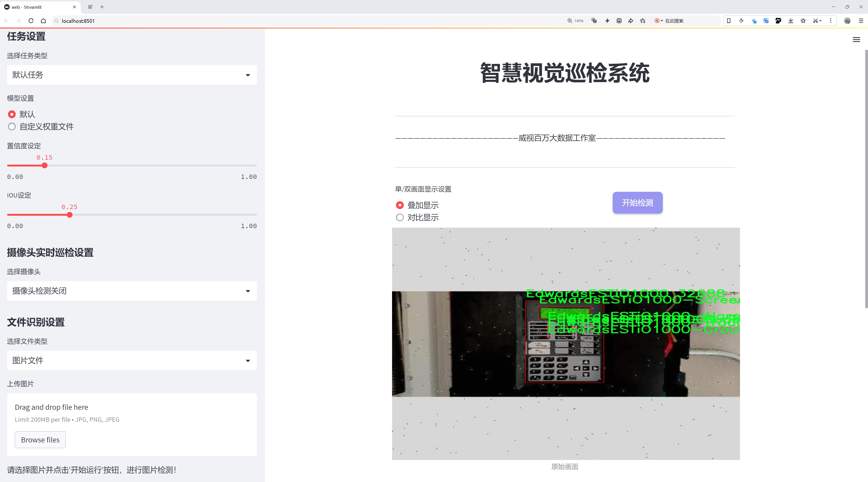Select the 叠加显示 overlay display radio
The image size is (868, 482).
click(x=417, y=205)
